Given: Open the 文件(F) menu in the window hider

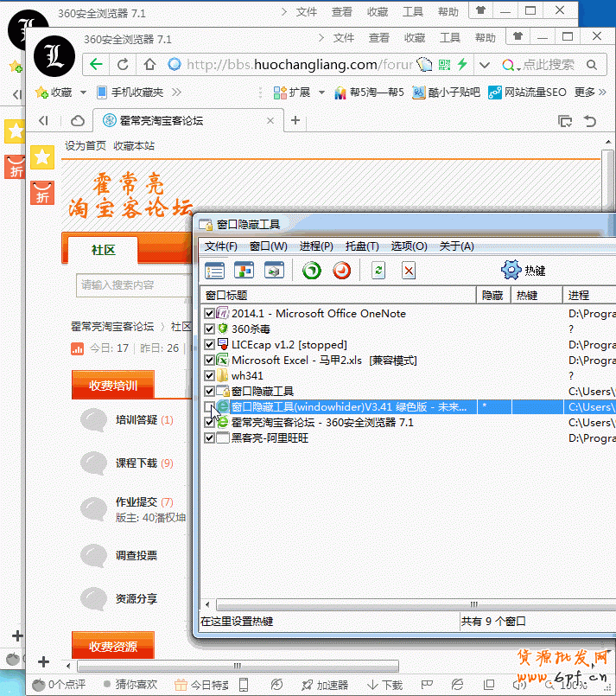Looking at the screenshot, I should pos(221,246).
